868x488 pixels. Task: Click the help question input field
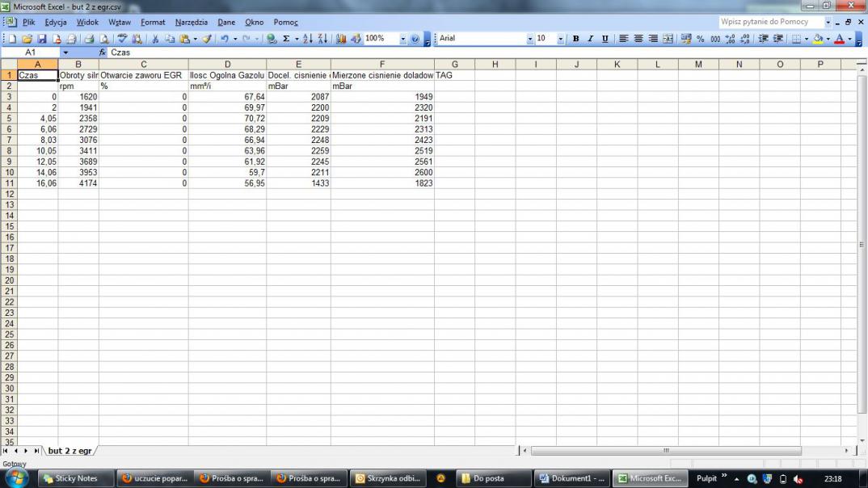(770, 22)
